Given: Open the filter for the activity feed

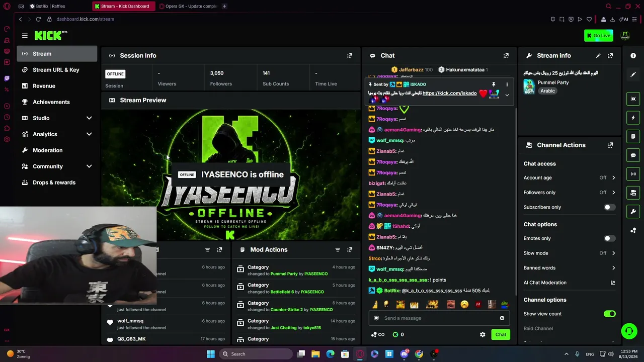Looking at the screenshot, I should 207,250.
